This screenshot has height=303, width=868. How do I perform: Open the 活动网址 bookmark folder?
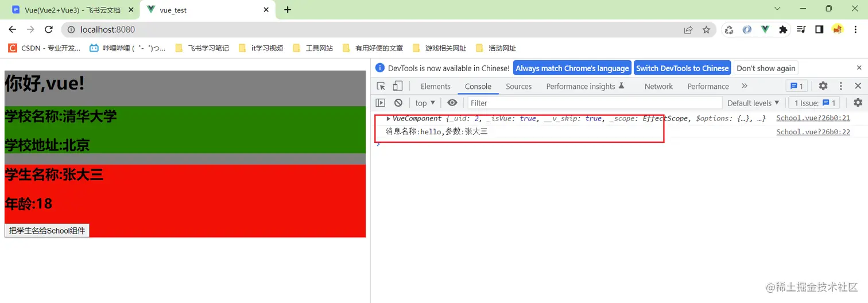tap(496, 48)
